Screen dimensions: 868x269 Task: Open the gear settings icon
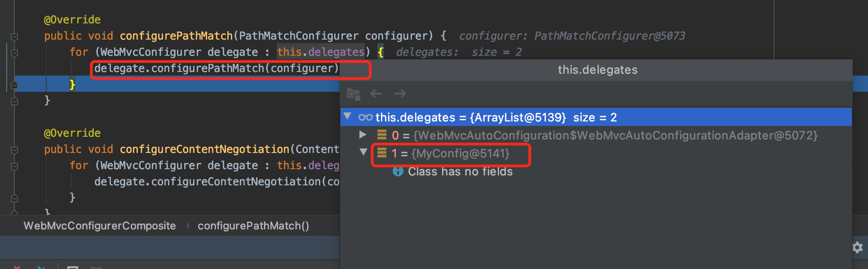click(x=857, y=247)
